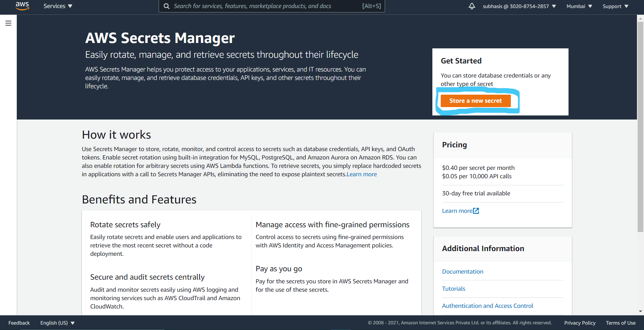Expand the Services dropdown
Image resolution: width=644 pixels, height=330 pixels.
(58, 6)
